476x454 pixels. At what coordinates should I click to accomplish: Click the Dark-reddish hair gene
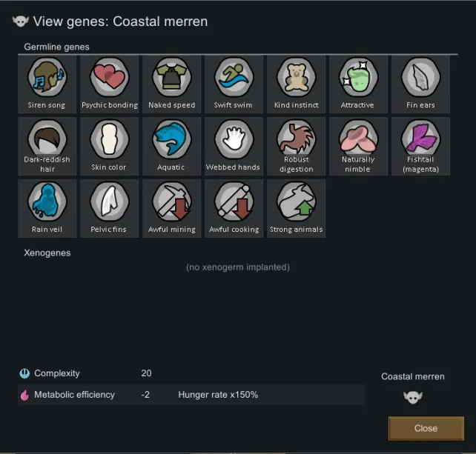click(47, 146)
